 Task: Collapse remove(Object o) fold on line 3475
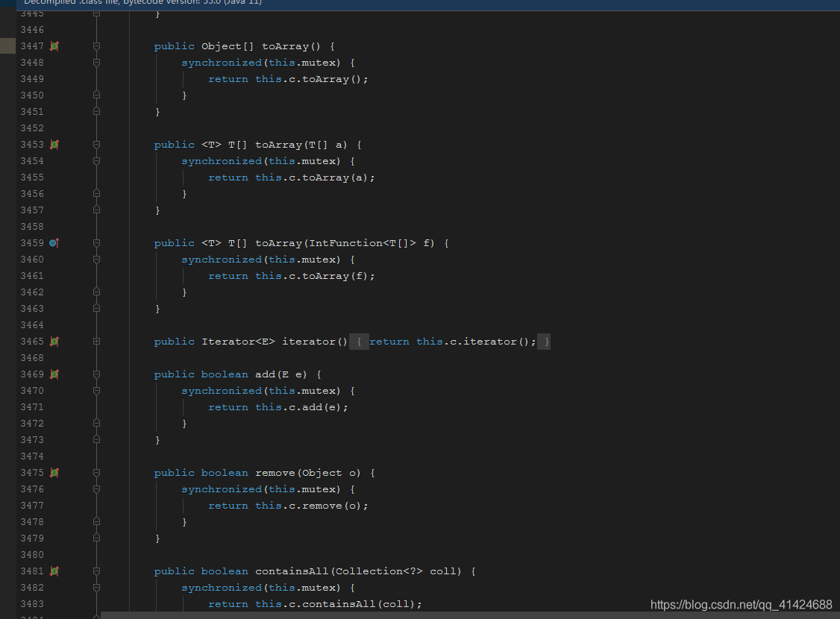(x=96, y=473)
